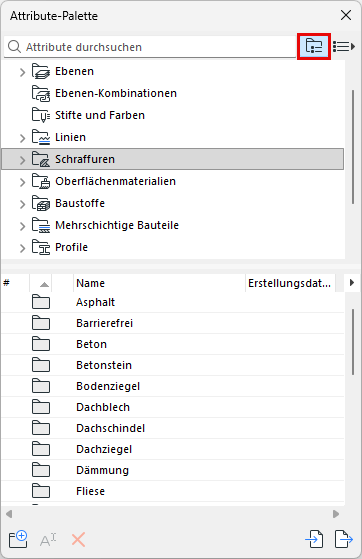Click the Attribute durchsuchen search field

point(150,47)
